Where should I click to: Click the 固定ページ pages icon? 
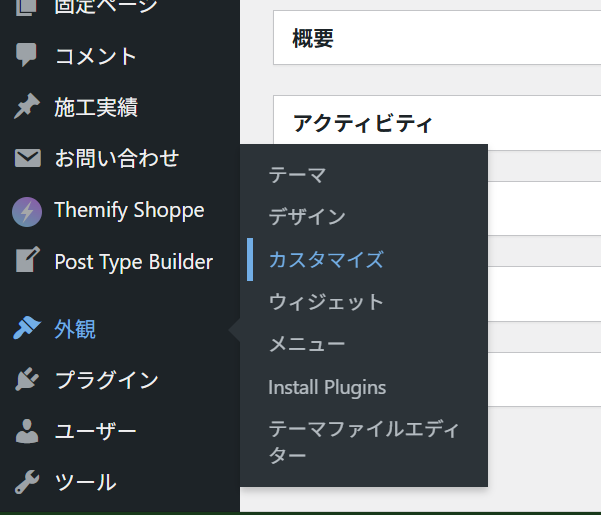click(x=26, y=8)
